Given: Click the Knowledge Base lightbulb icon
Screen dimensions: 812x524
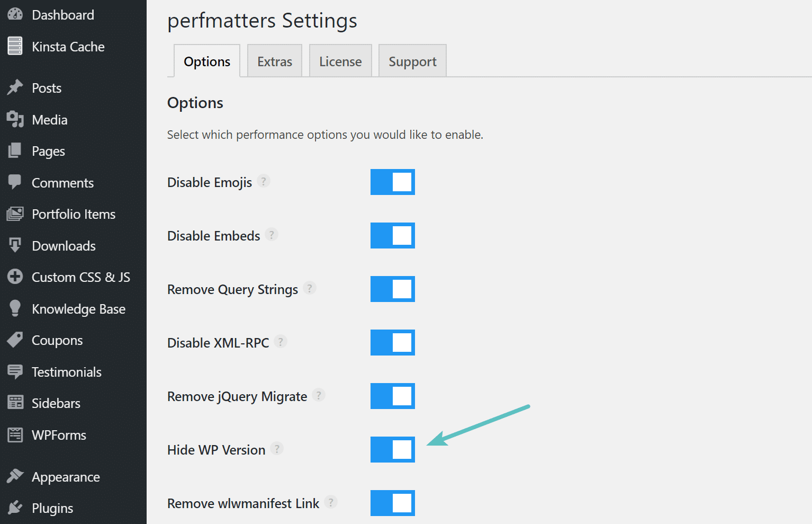Looking at the screenshot, I should point(15,308).
